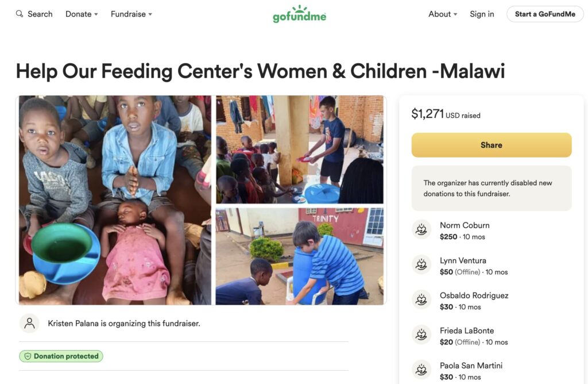Viewport: 588px width, 384px height.
Task: Click the donation icon beside Frieda LaBonte
Action: point(421,335)
